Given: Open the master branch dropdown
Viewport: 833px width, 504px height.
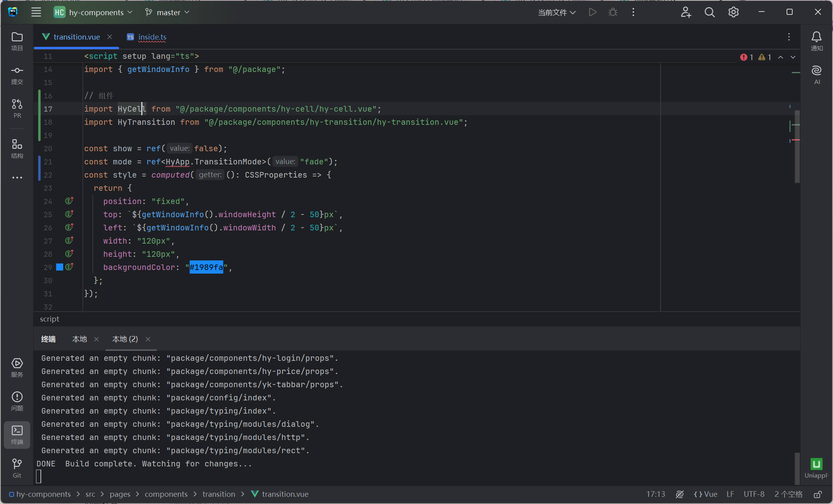Looking at the screenshot, I should click(168, 12).
